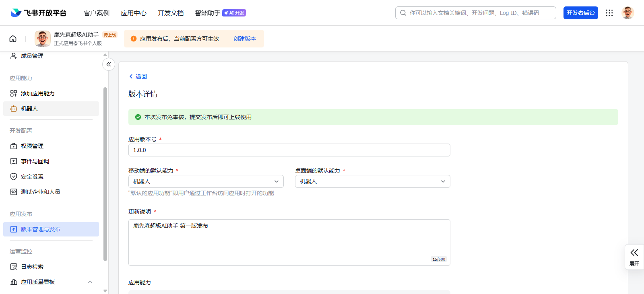Click the 事件与回调 icon
The image size is (644, 294).
14,161
